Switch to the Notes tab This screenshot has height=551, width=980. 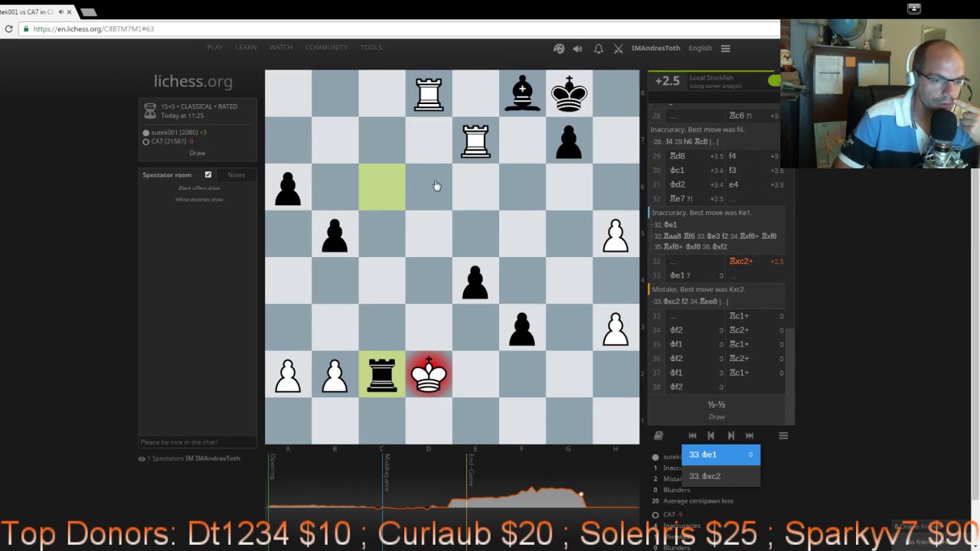[237, 175]
